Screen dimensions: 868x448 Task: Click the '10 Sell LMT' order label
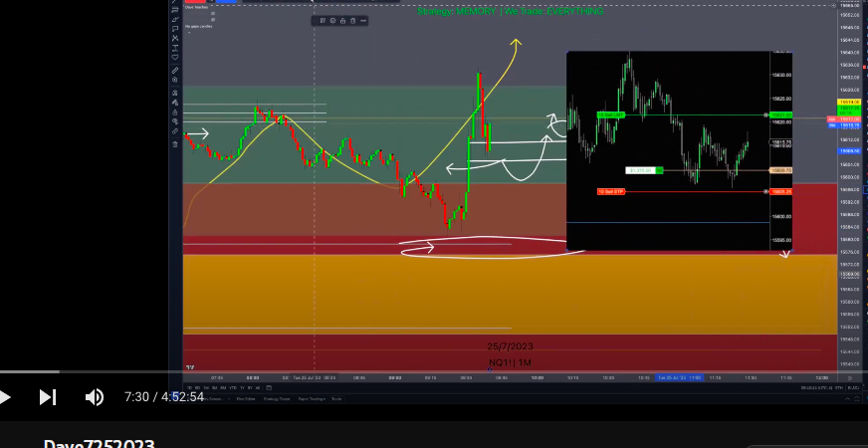pyautogui.click(x=611, y=115)
